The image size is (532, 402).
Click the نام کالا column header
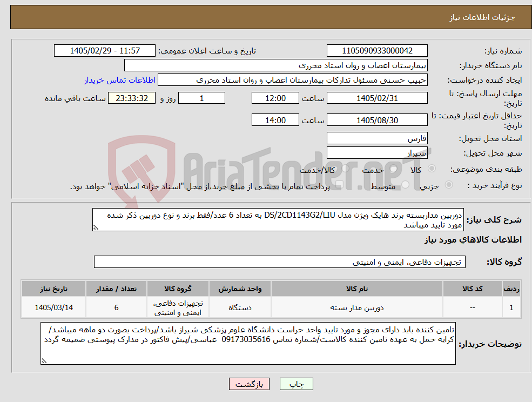[x=356, y=289]
